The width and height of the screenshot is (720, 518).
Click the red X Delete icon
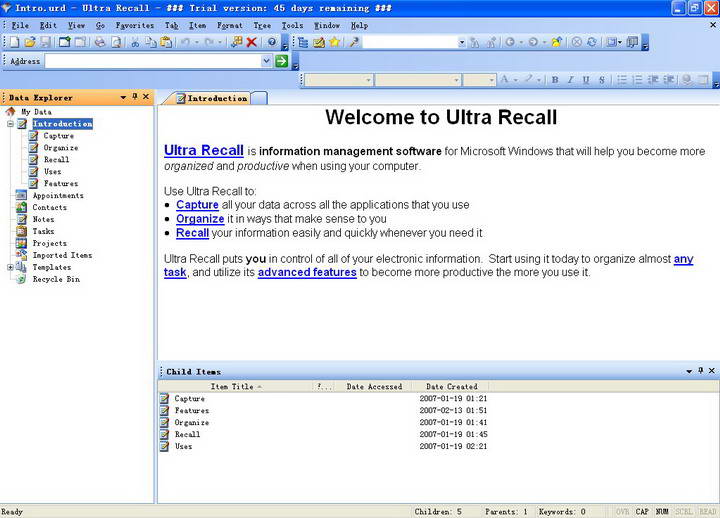(252, 42)
